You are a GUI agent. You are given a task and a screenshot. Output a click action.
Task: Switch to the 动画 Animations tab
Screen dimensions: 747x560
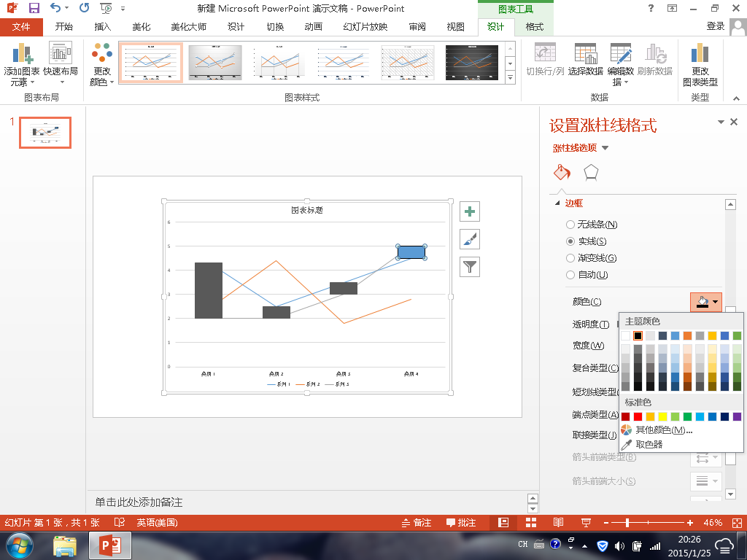point(314,27)
